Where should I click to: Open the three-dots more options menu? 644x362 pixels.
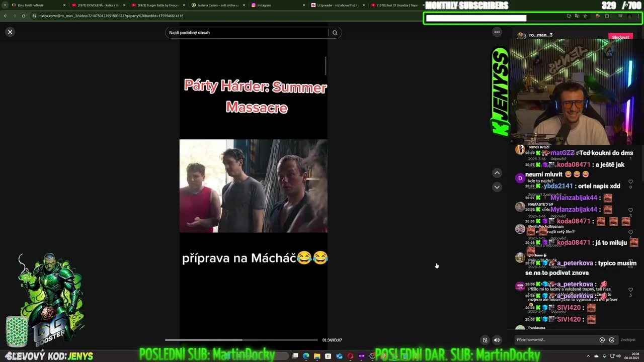pos(497,32)
